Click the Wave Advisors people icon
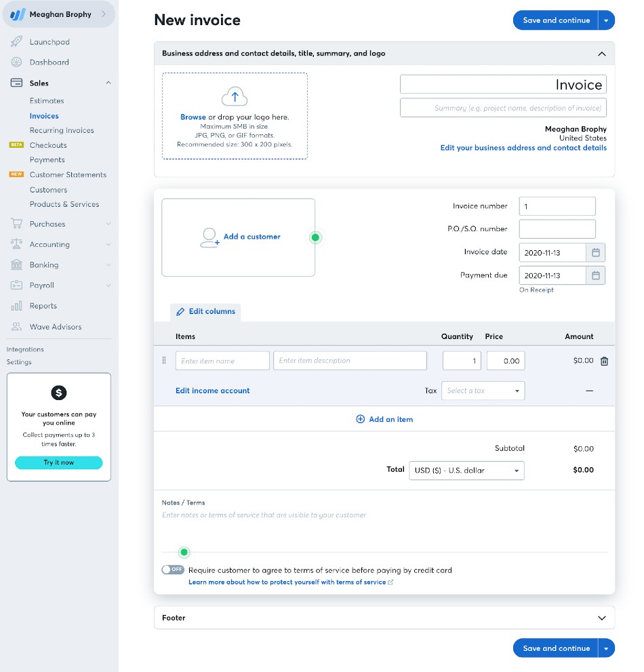 click(x=16, y=327)
